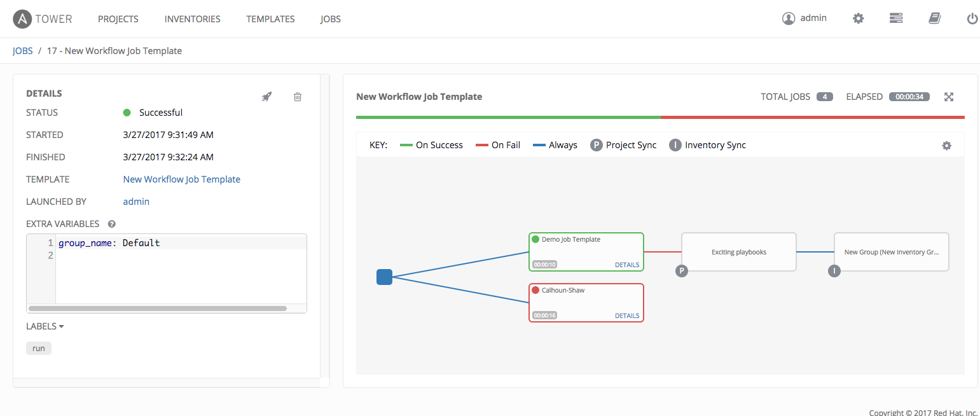Click the Inventory Sync I badge on node

[834, 271]
